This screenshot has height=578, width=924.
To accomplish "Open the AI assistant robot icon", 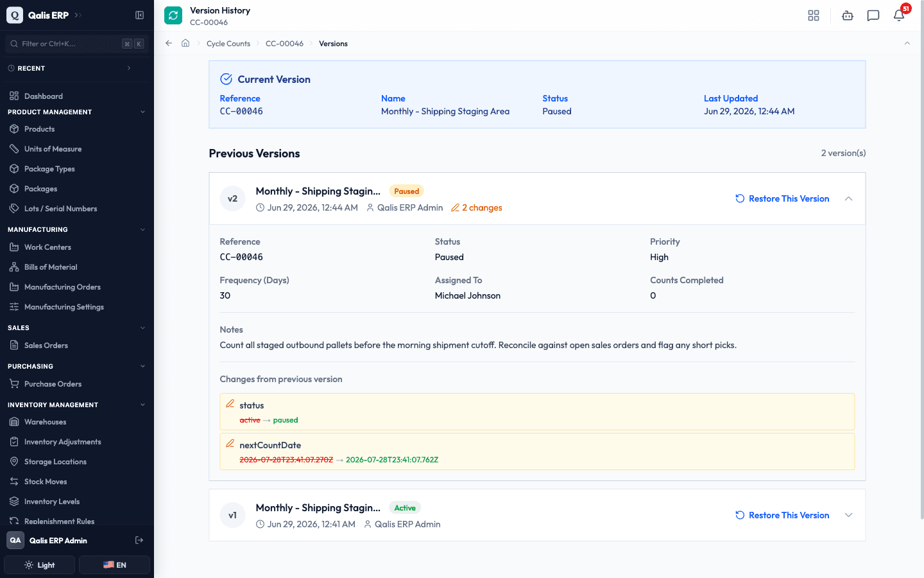I will (x=848, y=15).
